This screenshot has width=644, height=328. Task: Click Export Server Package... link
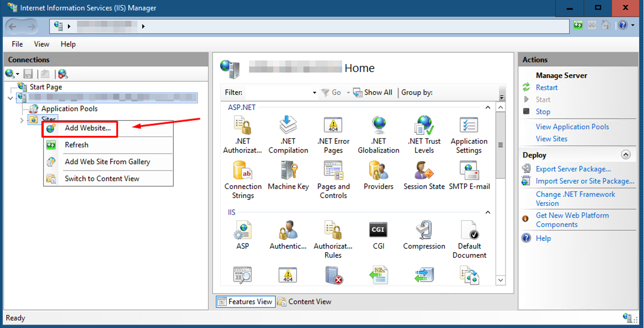tap(573, 169)
